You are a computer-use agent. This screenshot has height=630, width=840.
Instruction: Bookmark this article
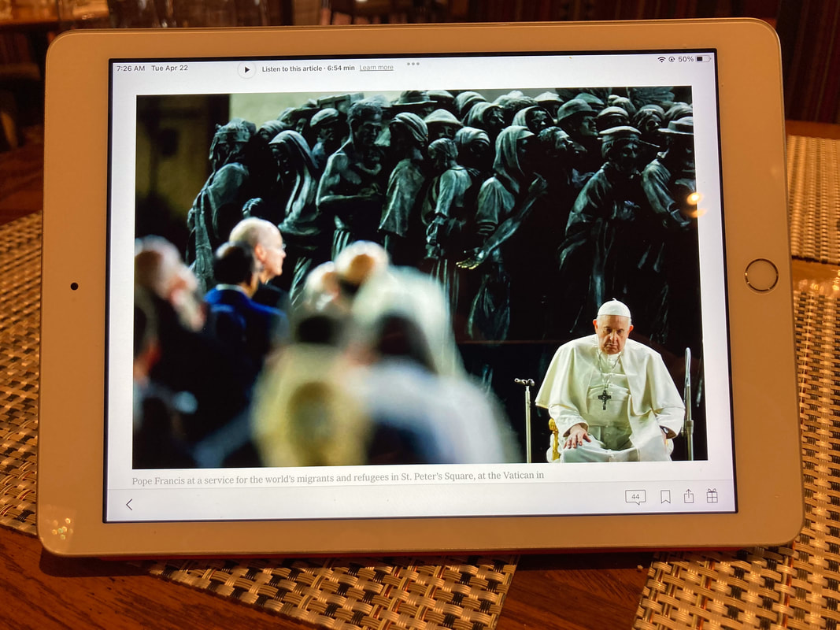pyautogui.click(x=665, y=497)
